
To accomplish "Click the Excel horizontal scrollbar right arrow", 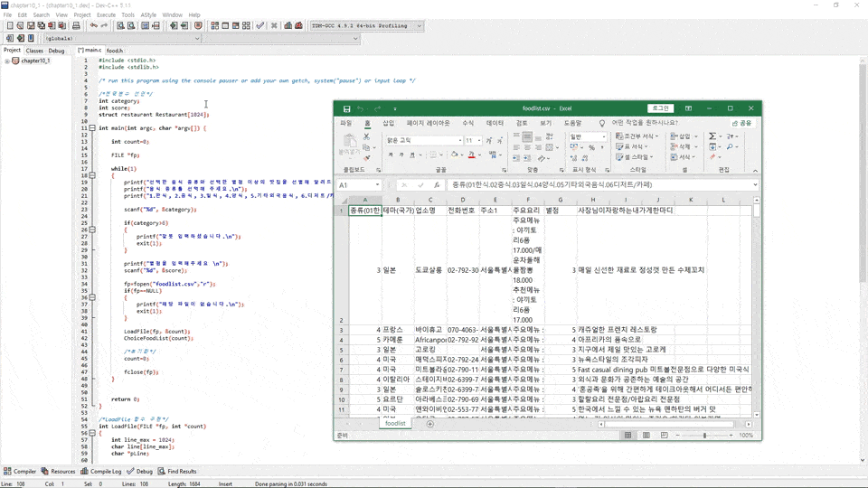I will (x=749, y=425).
